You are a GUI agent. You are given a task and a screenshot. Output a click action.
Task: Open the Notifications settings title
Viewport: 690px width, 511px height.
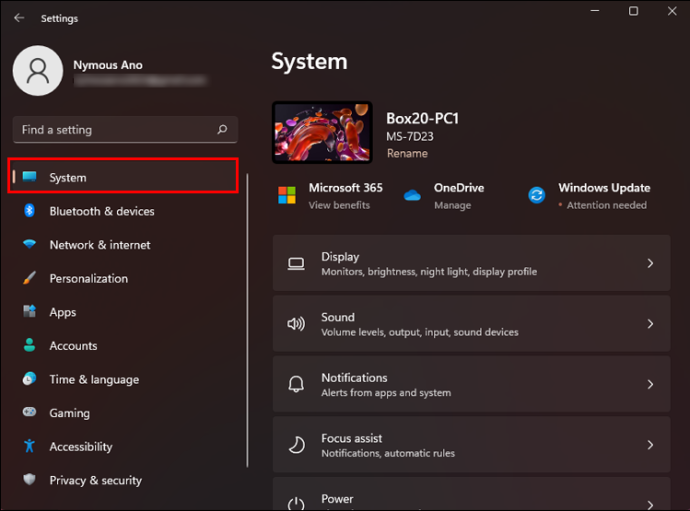pyautogui.click(x=354, y=377)
